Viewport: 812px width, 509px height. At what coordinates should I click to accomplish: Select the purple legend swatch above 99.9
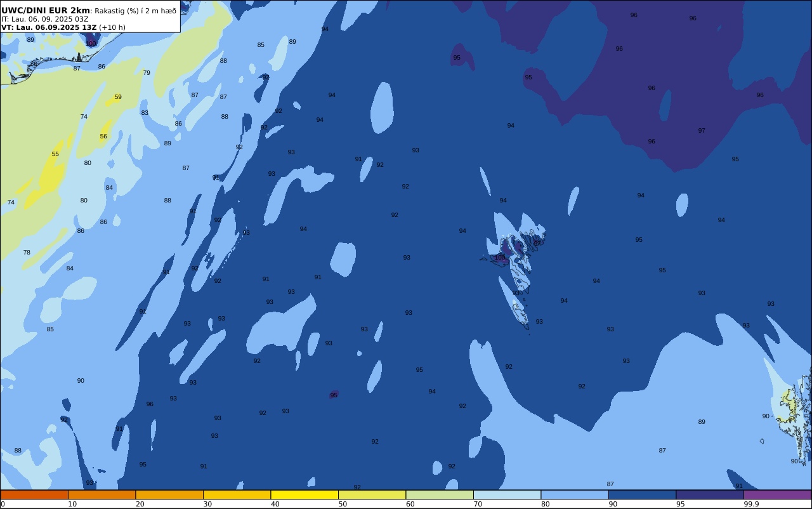pos(777,494)
